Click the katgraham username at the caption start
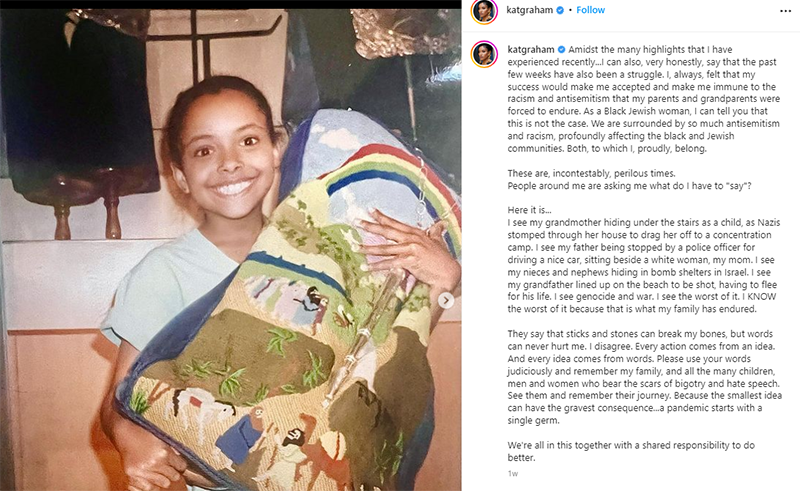This screenshot has height=491, width=800. pos(531,50)
